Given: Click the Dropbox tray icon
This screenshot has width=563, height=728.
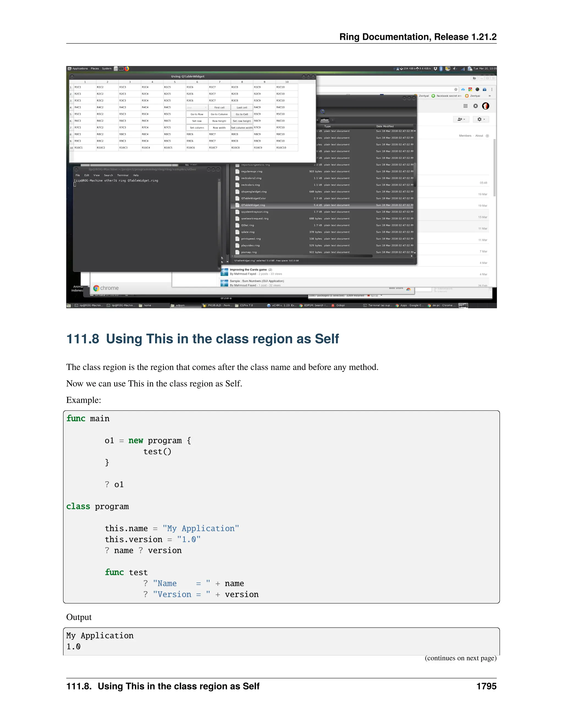Looking at the screenshot, I should [x=435, y=69].
